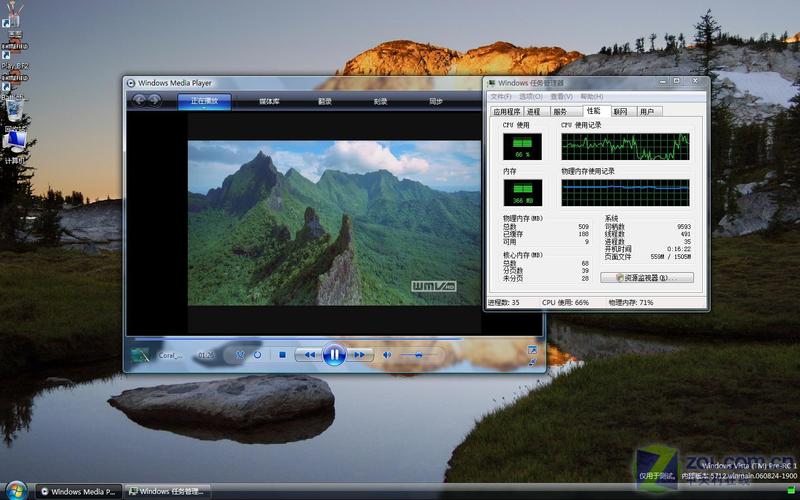Pause the video in Windows Media Player
Viewport: 800px width, 500px height.
tap(334, 355)
